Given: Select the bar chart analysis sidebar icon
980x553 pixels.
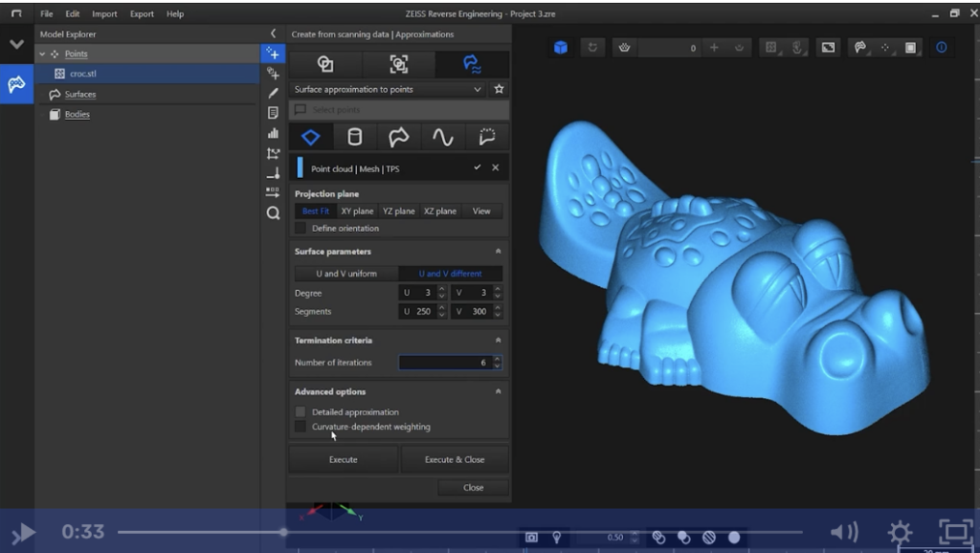Looking at the screenshot, I should 273,133.
